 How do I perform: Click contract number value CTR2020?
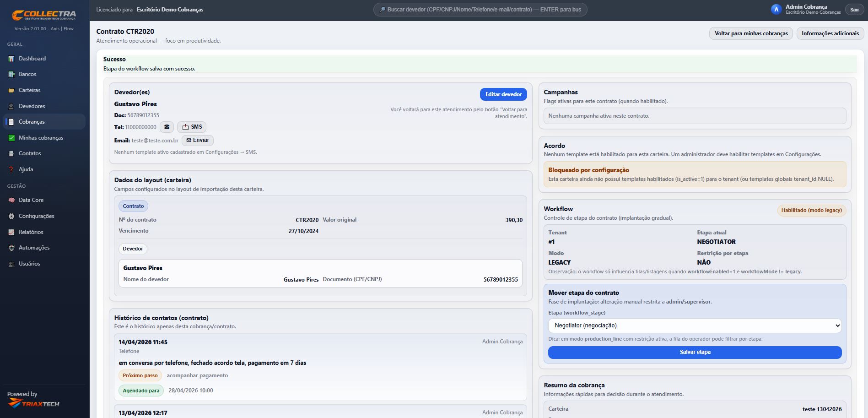click(x=307, y=220)
